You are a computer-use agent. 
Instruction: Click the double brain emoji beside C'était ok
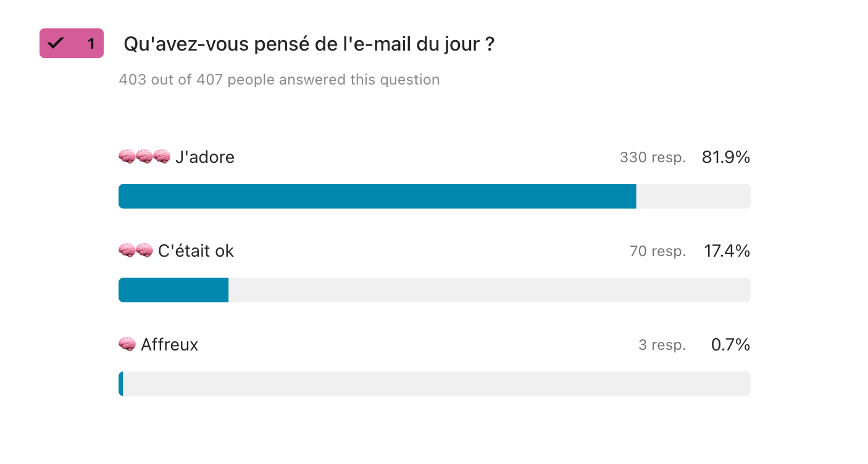click(135, 251)
